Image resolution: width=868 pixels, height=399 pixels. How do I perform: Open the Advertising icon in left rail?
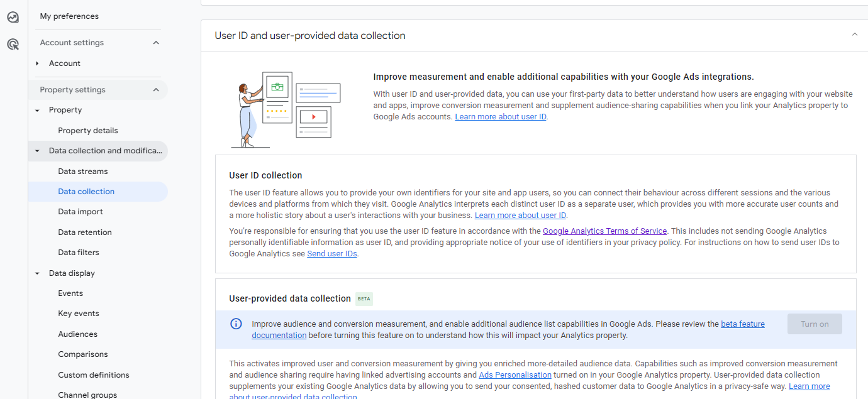click(13, 44)
